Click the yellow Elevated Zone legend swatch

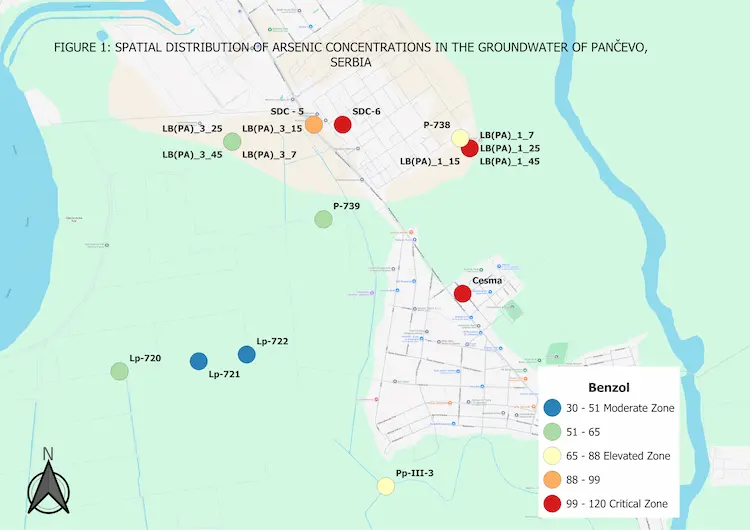pyautogui.click(x=553, y=456)
